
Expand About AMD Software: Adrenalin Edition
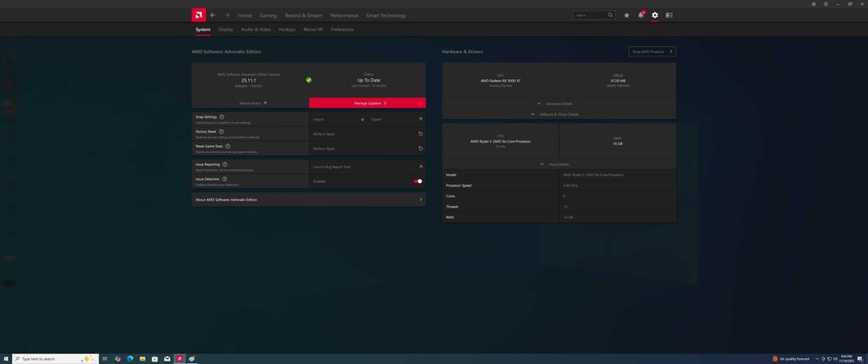click(x=309, y=200)
